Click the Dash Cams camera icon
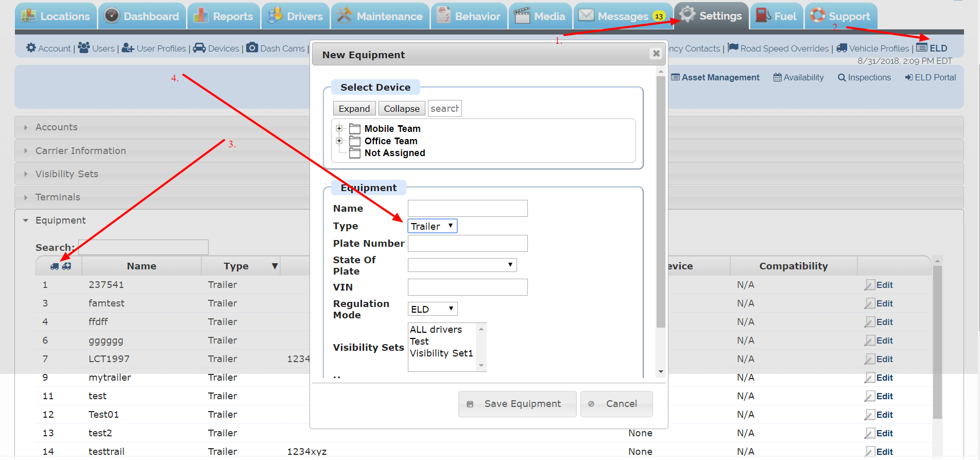 (252, 48)
